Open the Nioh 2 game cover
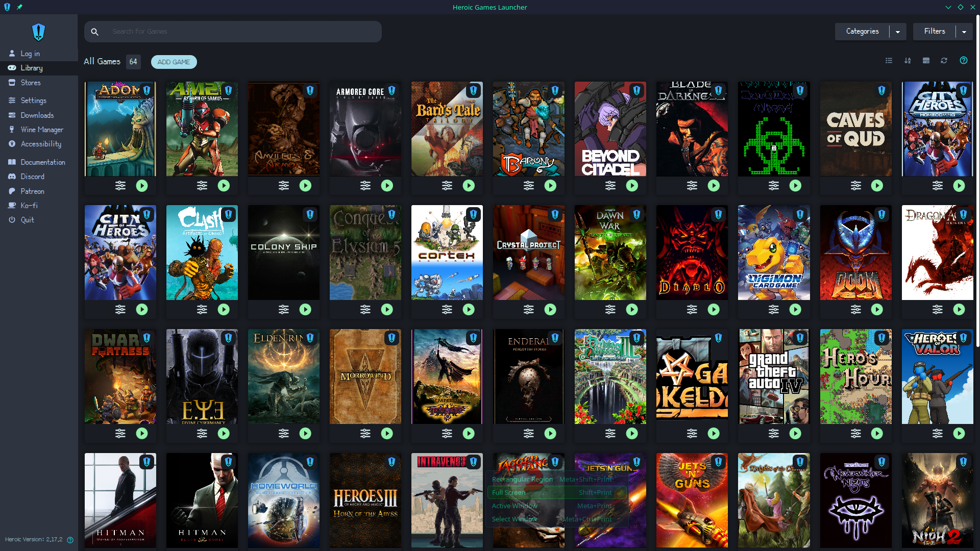 937,500
